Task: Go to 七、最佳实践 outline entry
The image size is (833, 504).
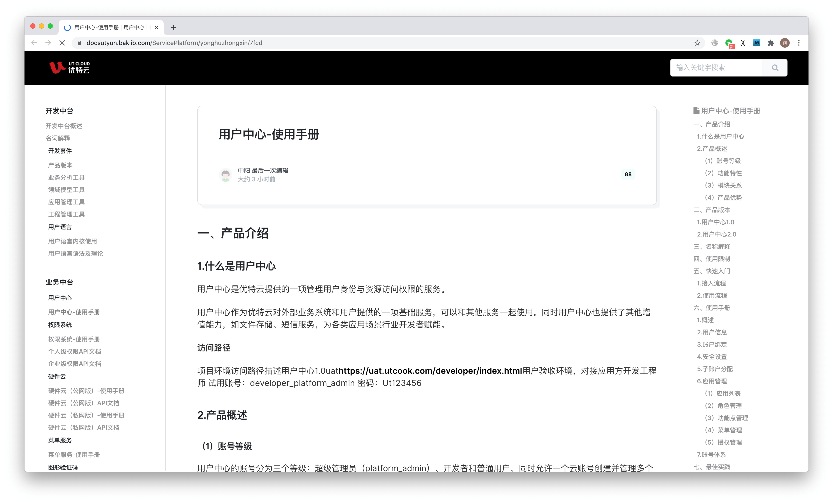Action: click(712, 466)
